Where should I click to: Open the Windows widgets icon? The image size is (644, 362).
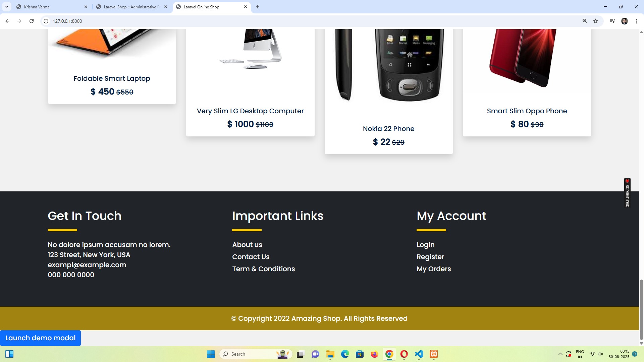pos(9,354)
